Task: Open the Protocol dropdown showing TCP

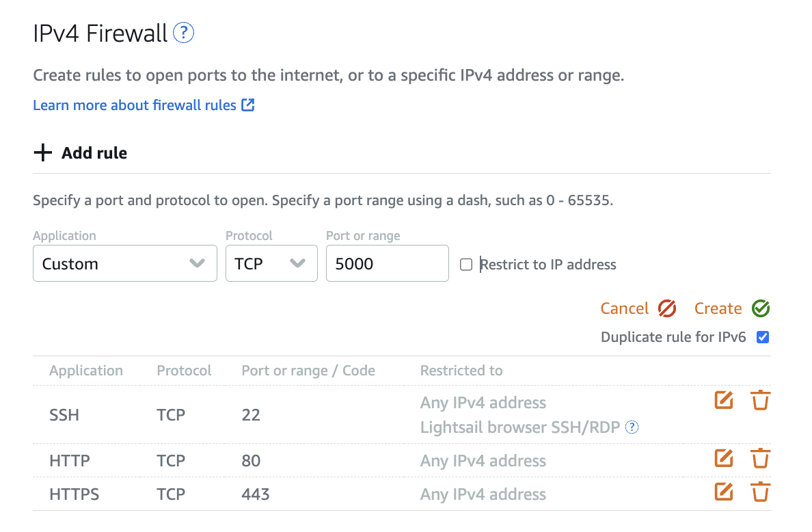Action: 271,263
